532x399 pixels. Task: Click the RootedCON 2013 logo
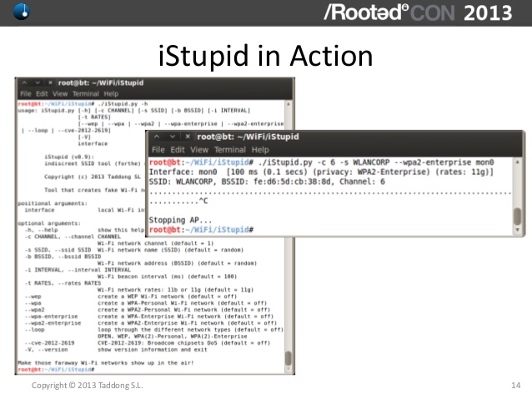point(425,12)
